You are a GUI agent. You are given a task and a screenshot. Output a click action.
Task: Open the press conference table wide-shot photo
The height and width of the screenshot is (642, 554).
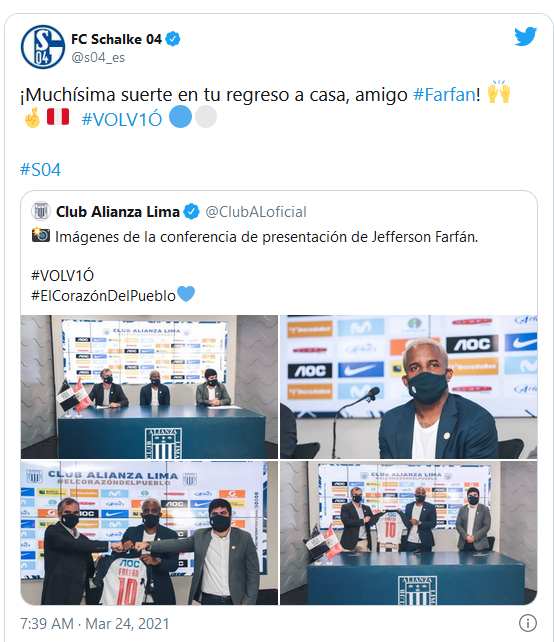click(x=149, y=387)
